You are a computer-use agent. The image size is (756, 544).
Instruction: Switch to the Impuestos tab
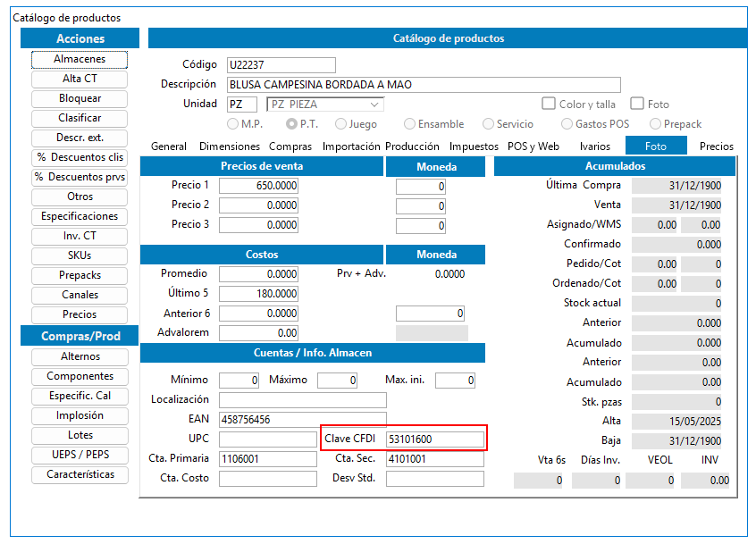coord(474,146)
